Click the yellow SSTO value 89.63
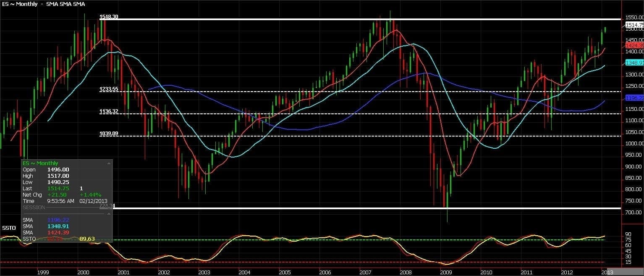Image resolution: width=644 pixels, height=276 pixels. tap(87, 239)
